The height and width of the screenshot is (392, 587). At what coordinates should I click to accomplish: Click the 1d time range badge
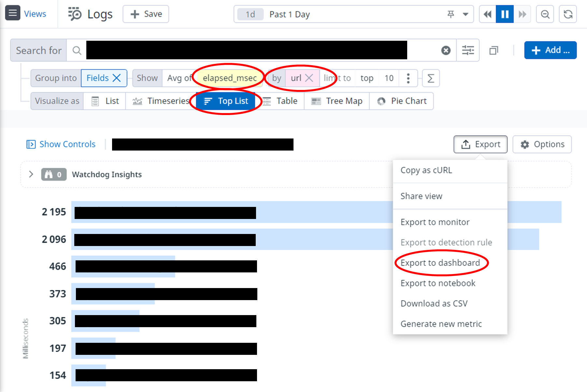coord(250,14)
